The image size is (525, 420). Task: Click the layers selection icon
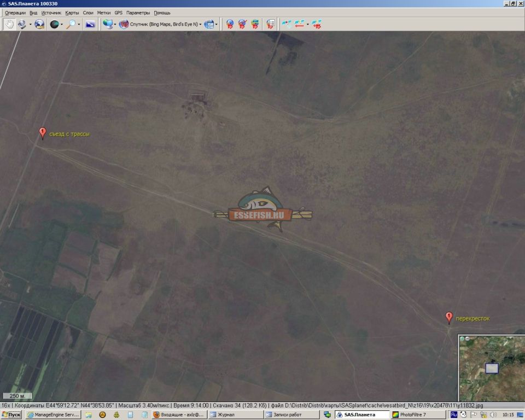coord(209,24)
